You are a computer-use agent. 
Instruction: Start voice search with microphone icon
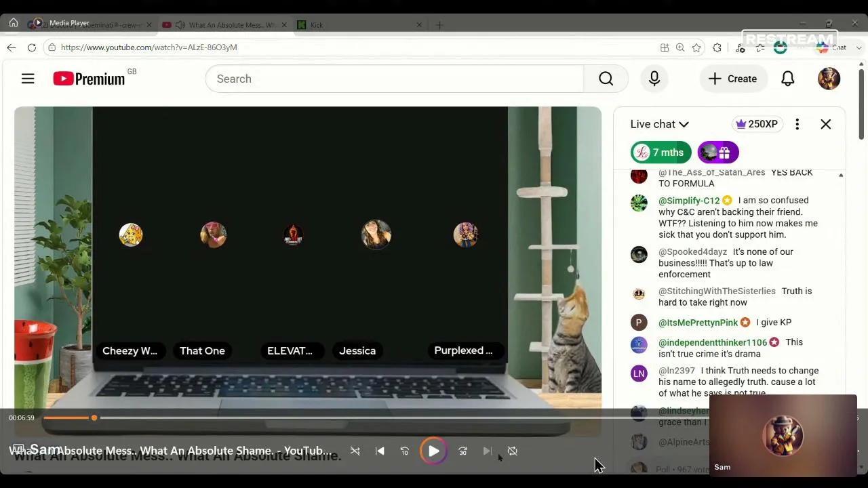point(654,79)
